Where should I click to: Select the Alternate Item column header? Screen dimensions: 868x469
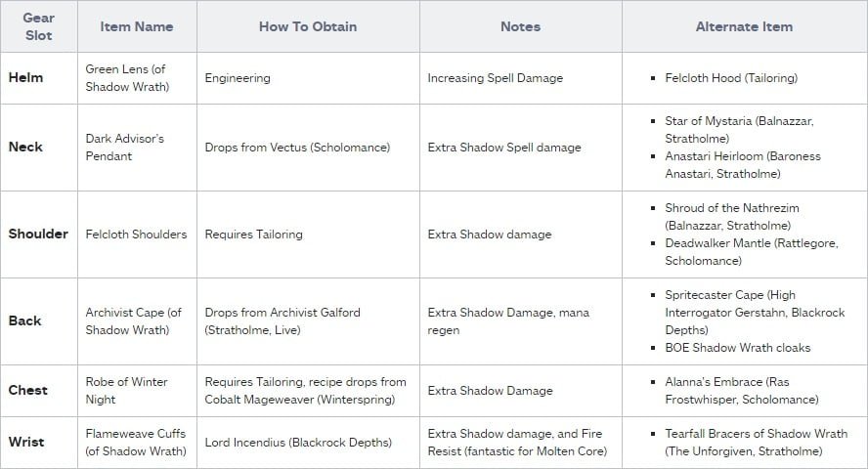744,26
